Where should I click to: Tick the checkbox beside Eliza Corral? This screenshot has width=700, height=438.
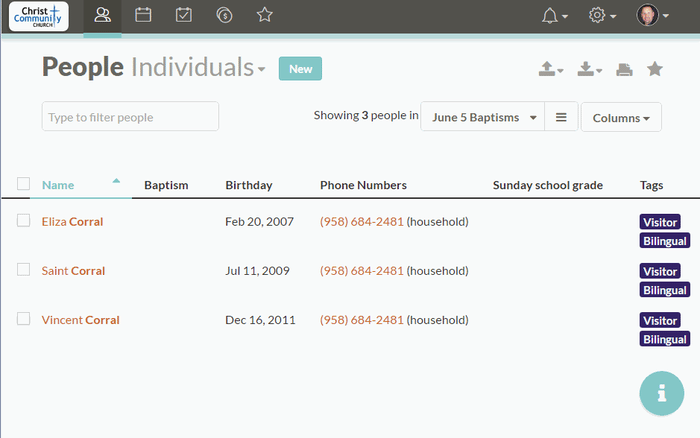coord(23,221)
